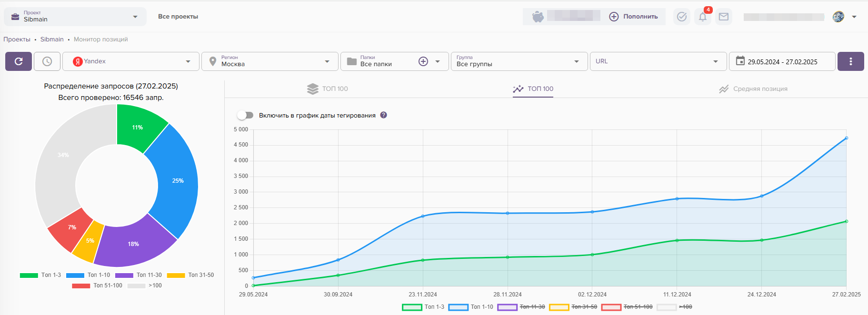This screenshot has height=315, width=868.
Task: Open the mail envelope icon
Action: coord(723,17)
